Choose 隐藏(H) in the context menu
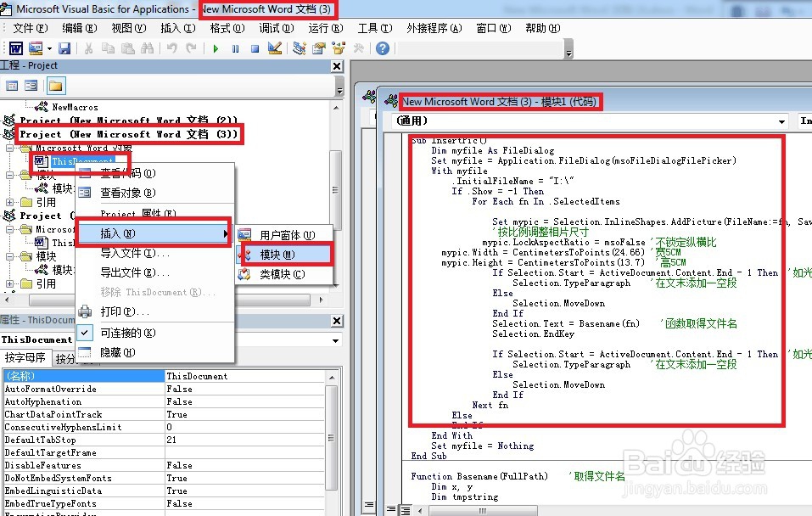 point(154,352)
